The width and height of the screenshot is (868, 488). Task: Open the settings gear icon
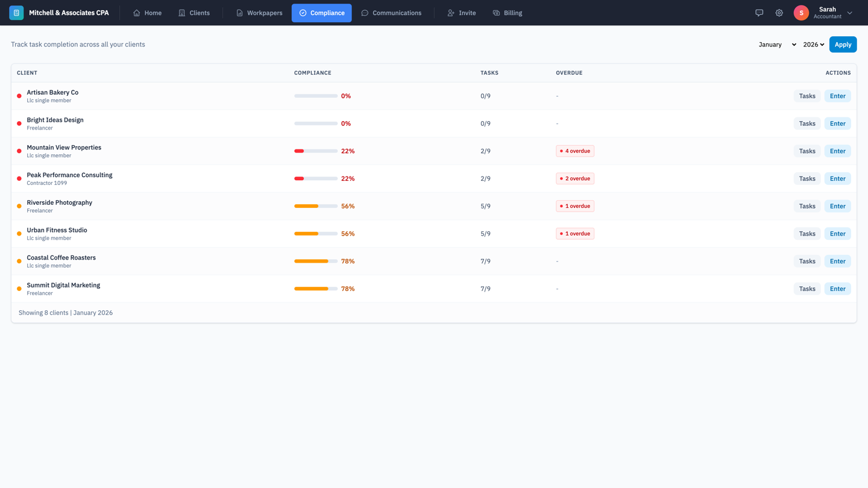tap(779, 13)
